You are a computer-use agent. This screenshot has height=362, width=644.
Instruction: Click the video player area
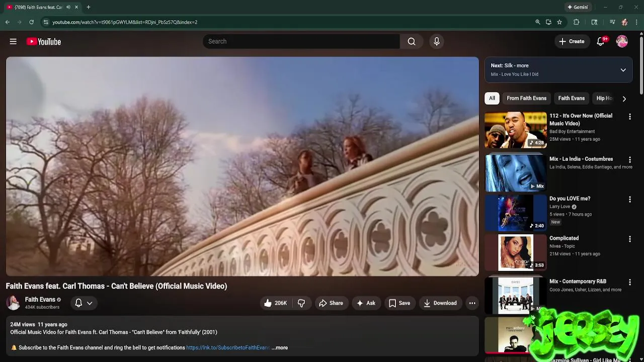pyautogui.click(x=243, y=166)
